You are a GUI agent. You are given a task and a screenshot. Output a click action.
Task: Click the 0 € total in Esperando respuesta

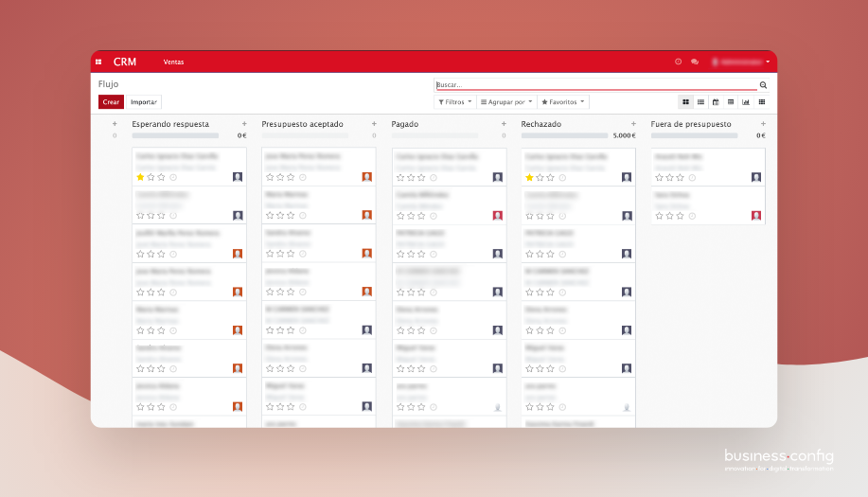(x=242, y=135)
